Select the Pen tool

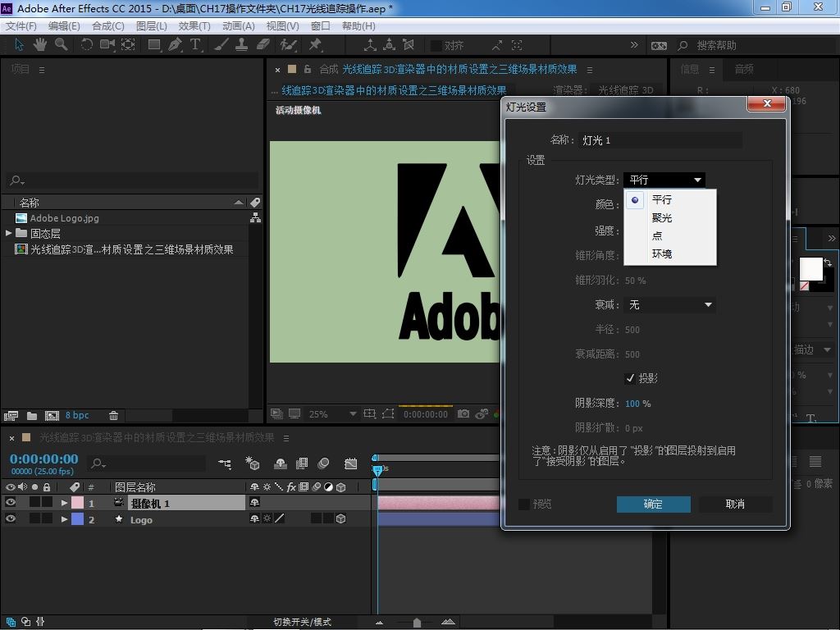[175, 45]
